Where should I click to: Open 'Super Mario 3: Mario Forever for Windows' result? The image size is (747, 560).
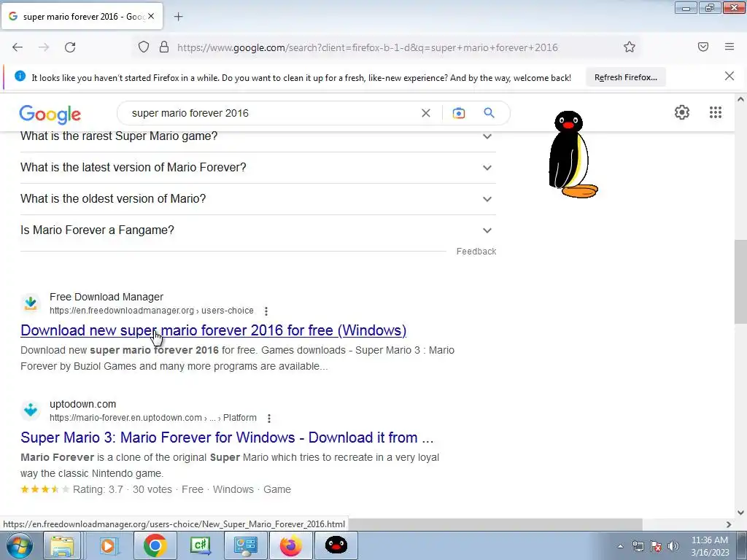tap(228, 437)
